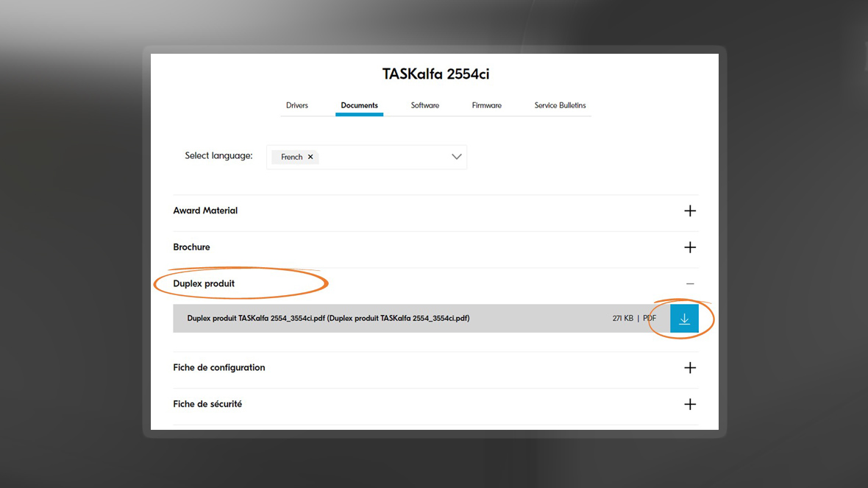Switch to the Drivers tab

297,105
